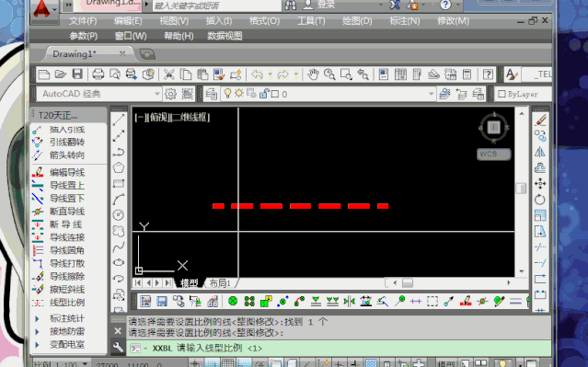Screen dimensions: 588x367
Task: Select the Pan hand tool
Action: tap(313, 75)
